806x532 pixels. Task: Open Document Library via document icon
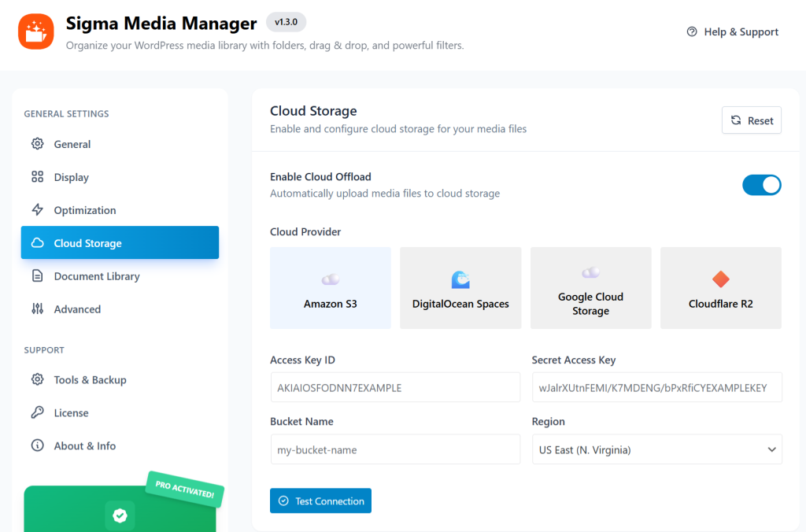(x=38, y=275)
